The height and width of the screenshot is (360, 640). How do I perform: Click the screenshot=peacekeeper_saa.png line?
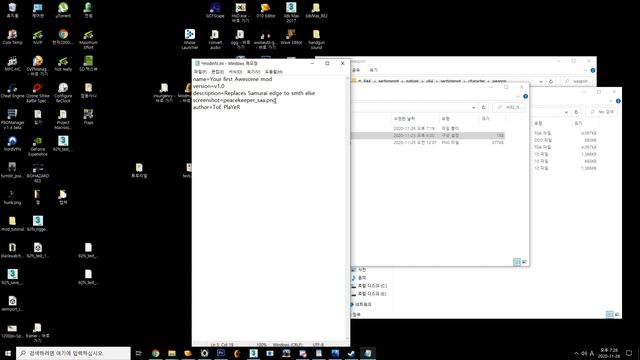pos(234,100)
